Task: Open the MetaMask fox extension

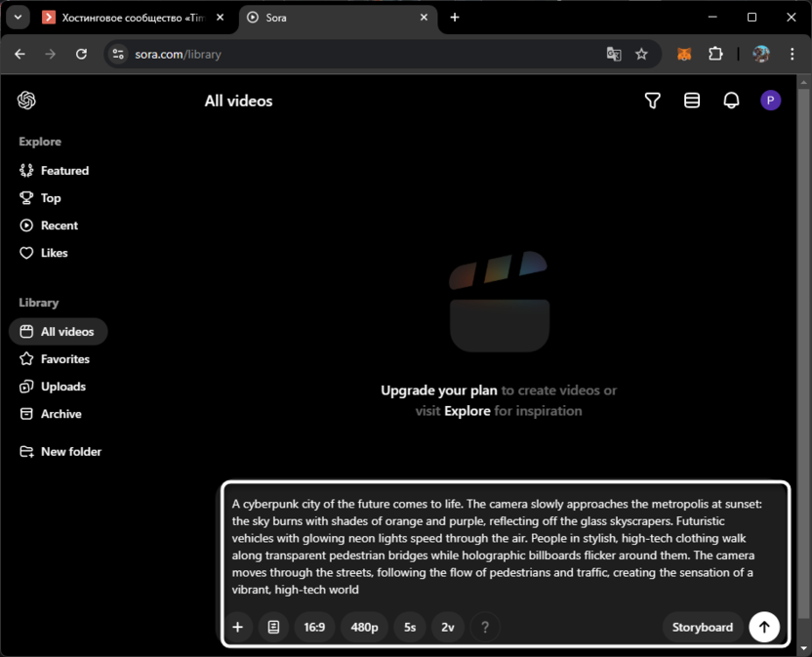Action: click(684, 54)
